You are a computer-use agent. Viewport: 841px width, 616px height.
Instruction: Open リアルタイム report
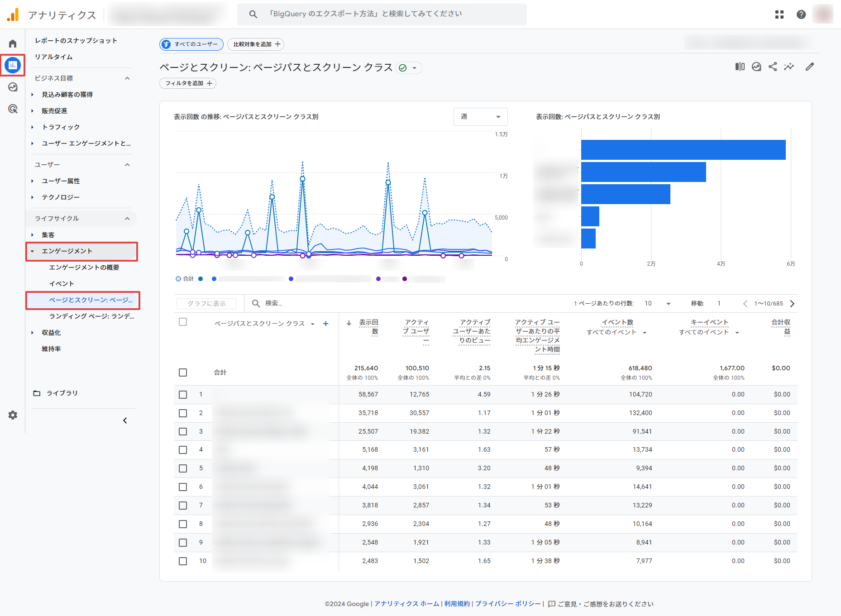click(x=54, y=57)
